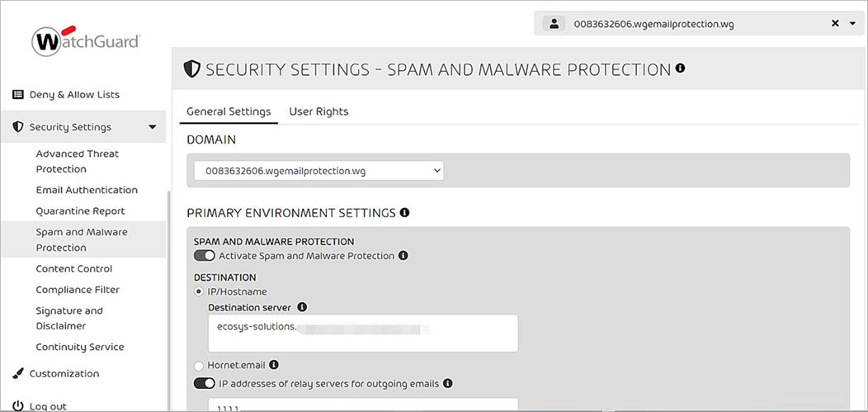Go to Advanced Threat Protection page
This screenshot has height=412, width=868.
click(78, 161)
